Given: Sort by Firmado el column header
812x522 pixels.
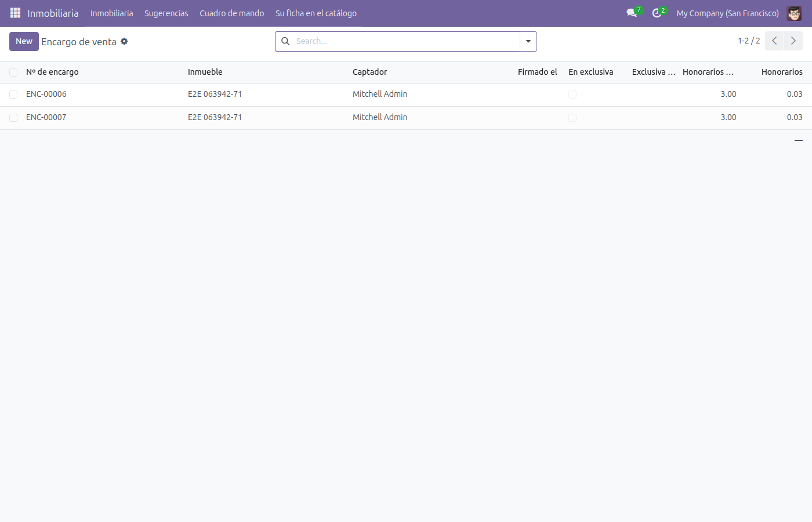Looking at the screenshot, I should point(537,72).
